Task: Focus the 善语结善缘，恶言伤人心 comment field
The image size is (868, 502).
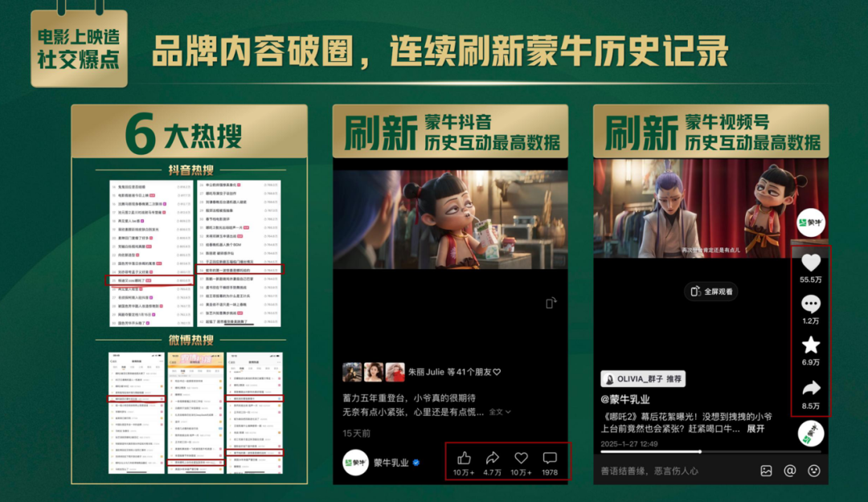Action: [650, 471]
